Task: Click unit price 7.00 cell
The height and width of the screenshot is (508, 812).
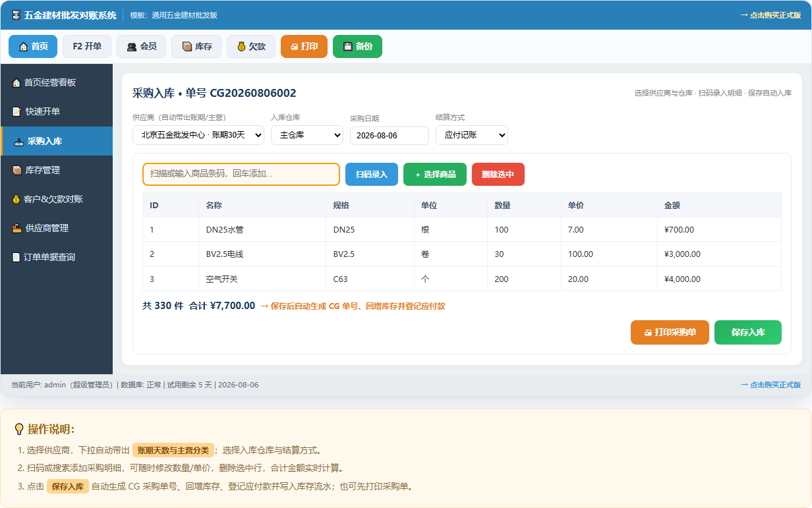Action: [x=609, y=230]
